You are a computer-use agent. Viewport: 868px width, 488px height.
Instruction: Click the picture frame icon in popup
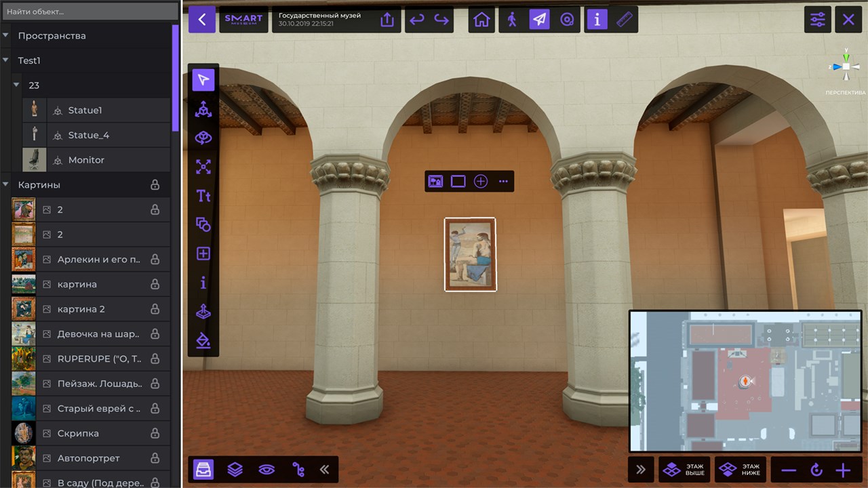point(435,181)
